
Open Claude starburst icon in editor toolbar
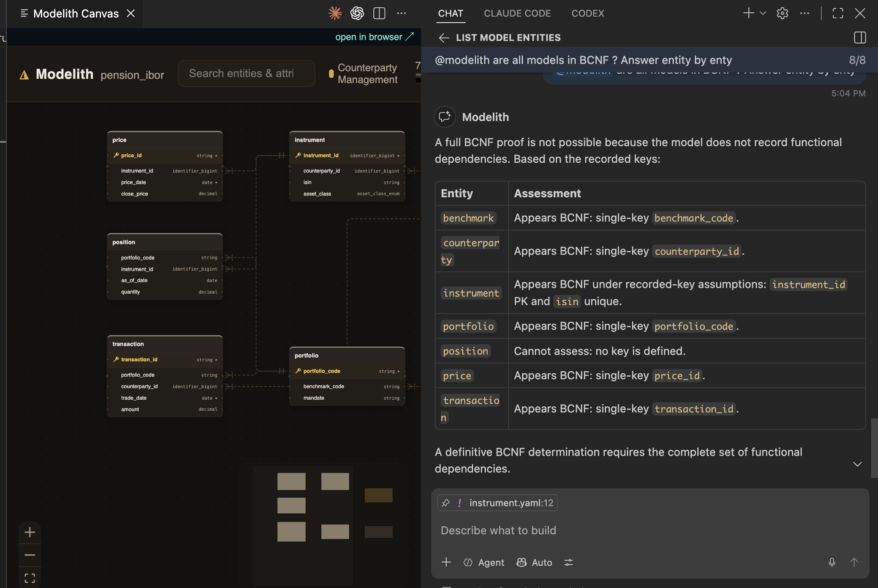pyautogui.click(x=335, y=13)
